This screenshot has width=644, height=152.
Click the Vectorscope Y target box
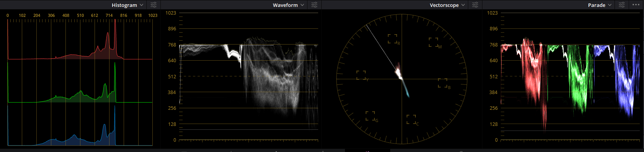point(361,75)
